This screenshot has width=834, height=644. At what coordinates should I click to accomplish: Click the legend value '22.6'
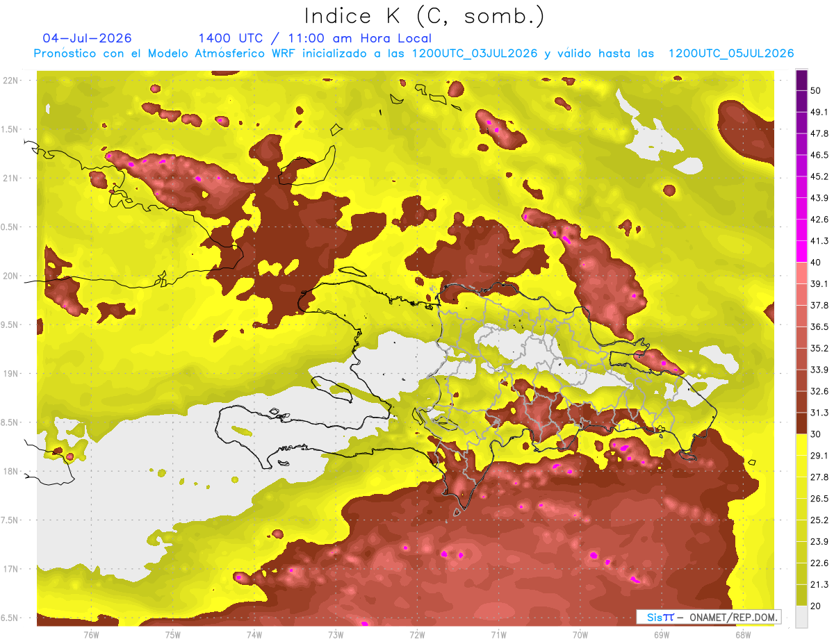tap(819, 563)
